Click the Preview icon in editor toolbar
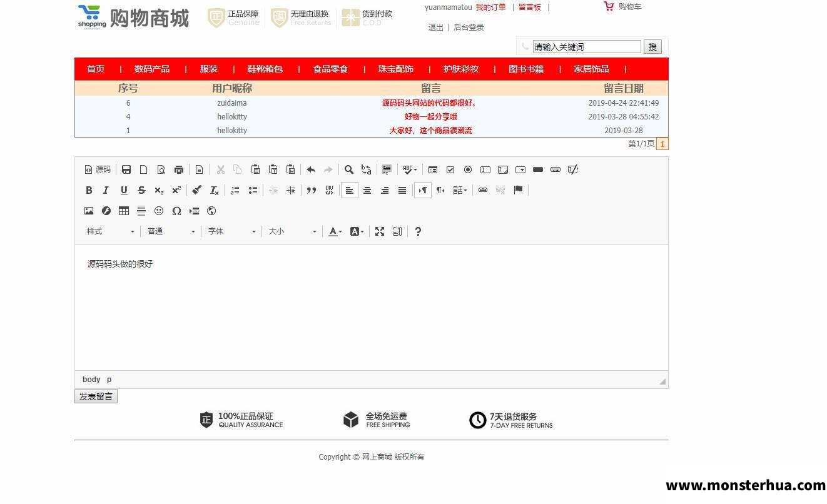This screenshot has width=827, height=504. tap(161, 169)
